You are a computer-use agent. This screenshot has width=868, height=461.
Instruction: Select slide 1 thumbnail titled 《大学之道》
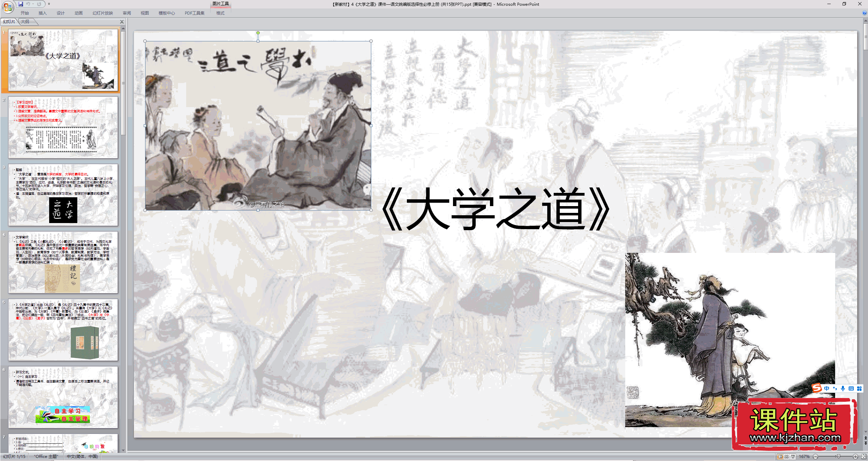(63, 60)
